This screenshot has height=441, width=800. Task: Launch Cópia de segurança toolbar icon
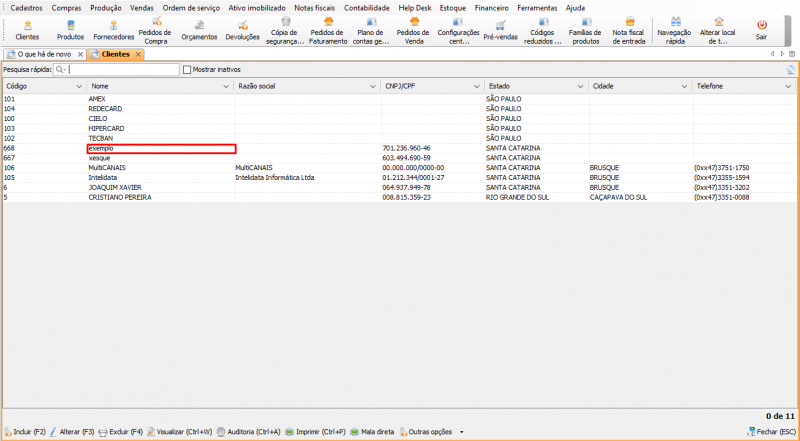[x=285, y=30]
